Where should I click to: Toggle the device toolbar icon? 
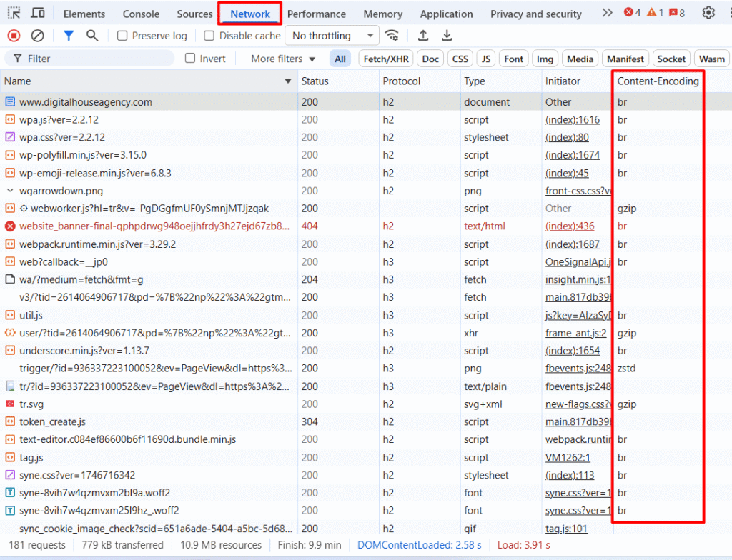[38, 13]
